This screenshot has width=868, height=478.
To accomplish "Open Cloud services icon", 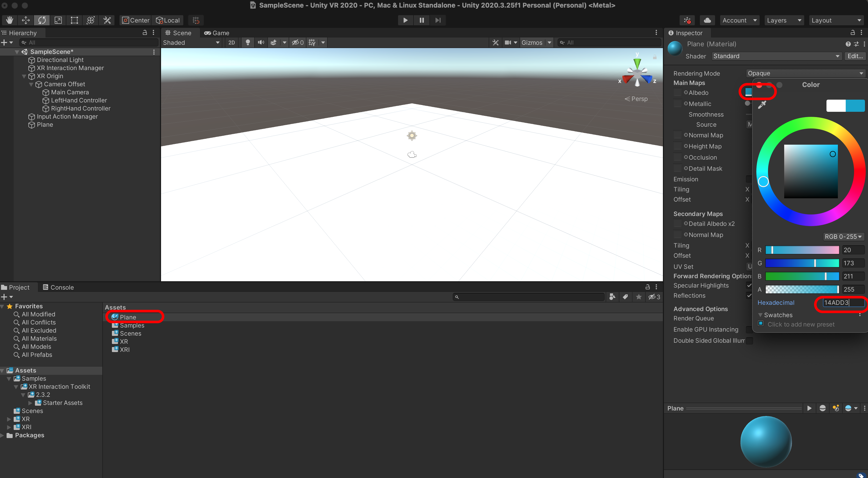I will (x=707, y=20).
